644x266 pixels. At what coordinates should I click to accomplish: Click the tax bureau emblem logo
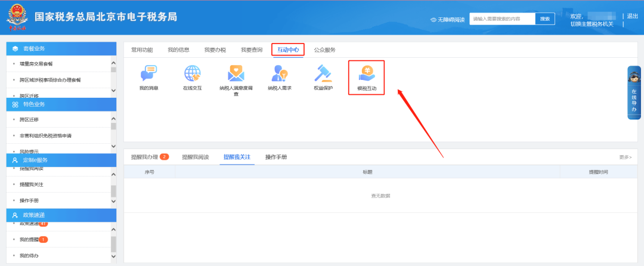tap(17, 17)
